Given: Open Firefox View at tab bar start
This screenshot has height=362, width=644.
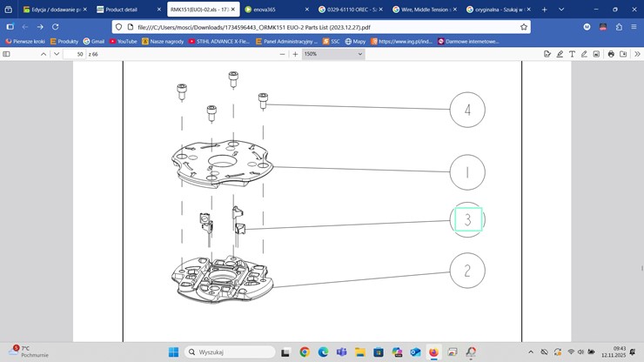Looking at the screenshot, I should click(8, 9).
